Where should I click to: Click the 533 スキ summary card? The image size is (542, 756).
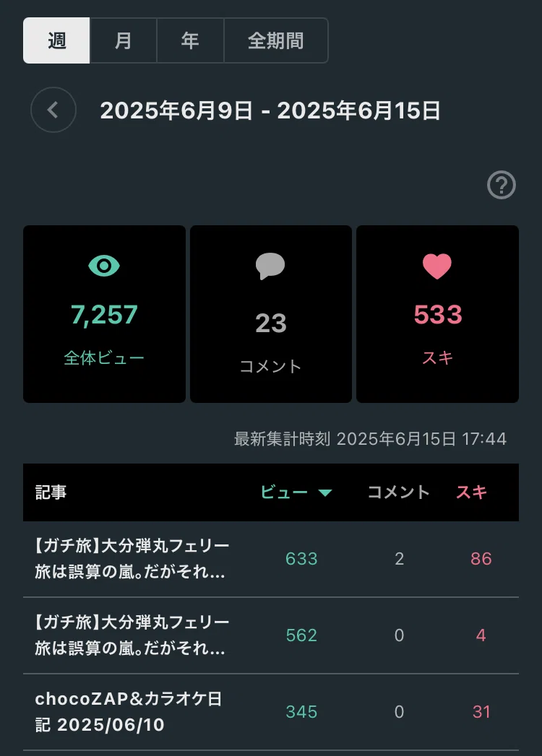point(437,314)
